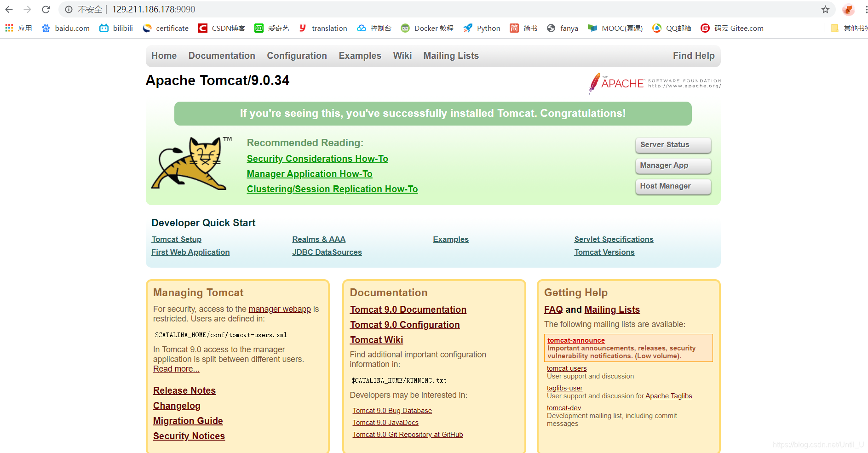This screenshot has height=453, width=868.
Task: Open Configuration in navigation bar
Action: coord(297,56)
